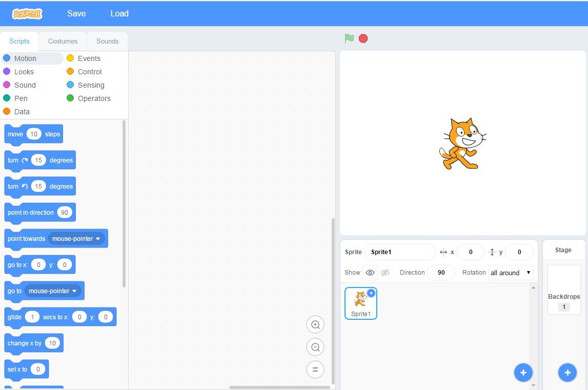The image size is (588, 390).
Task: Zoom out of the scripts workspace
Action: point(315,347)
